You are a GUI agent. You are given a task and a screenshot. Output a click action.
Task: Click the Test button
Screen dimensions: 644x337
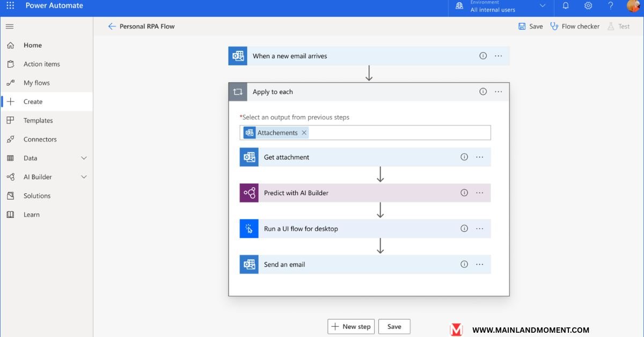(618, 26)
